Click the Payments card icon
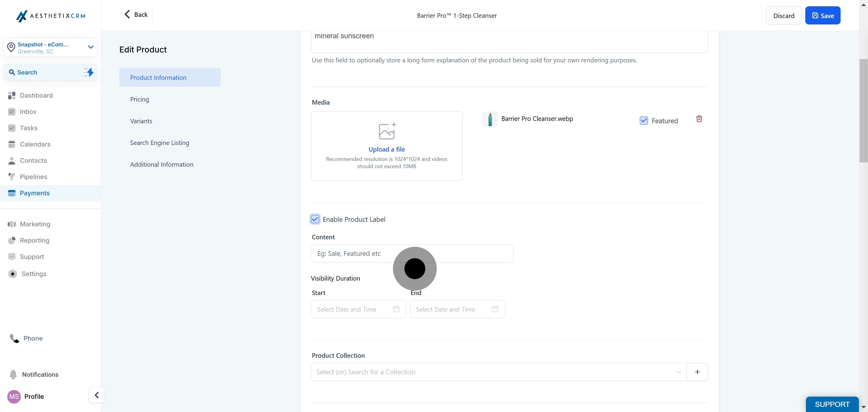Image resolution: width=868 pixels, height=412 pixels. (12, 193)
